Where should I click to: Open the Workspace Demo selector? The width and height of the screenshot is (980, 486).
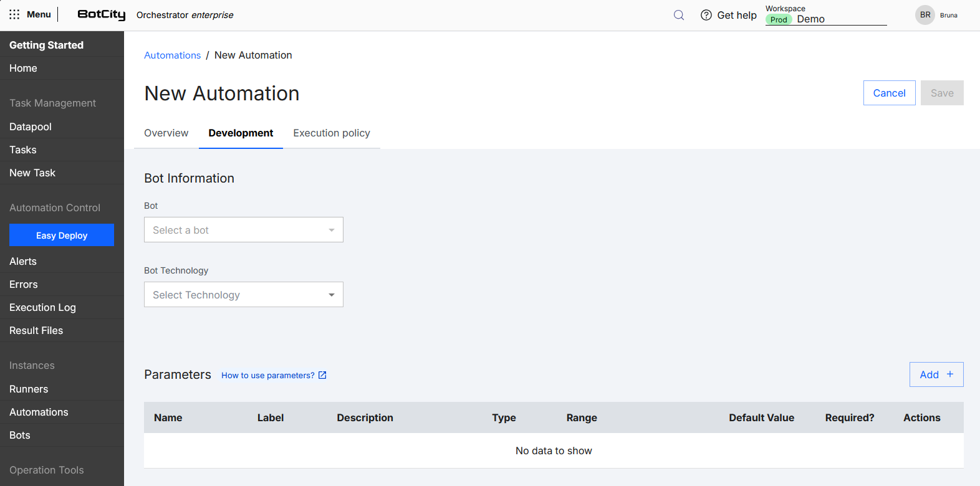825,19
